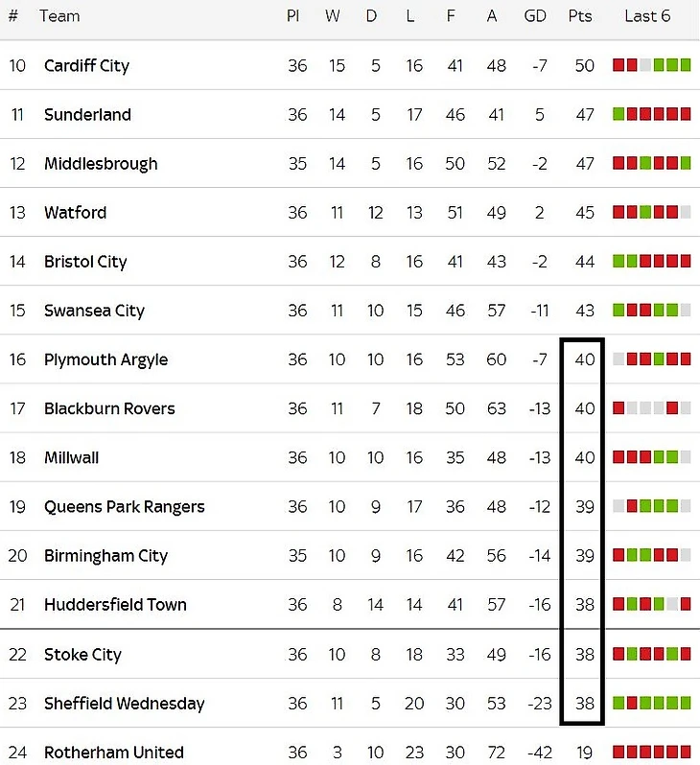
Task: Click the Pts column header
Action: pos(580,16)
